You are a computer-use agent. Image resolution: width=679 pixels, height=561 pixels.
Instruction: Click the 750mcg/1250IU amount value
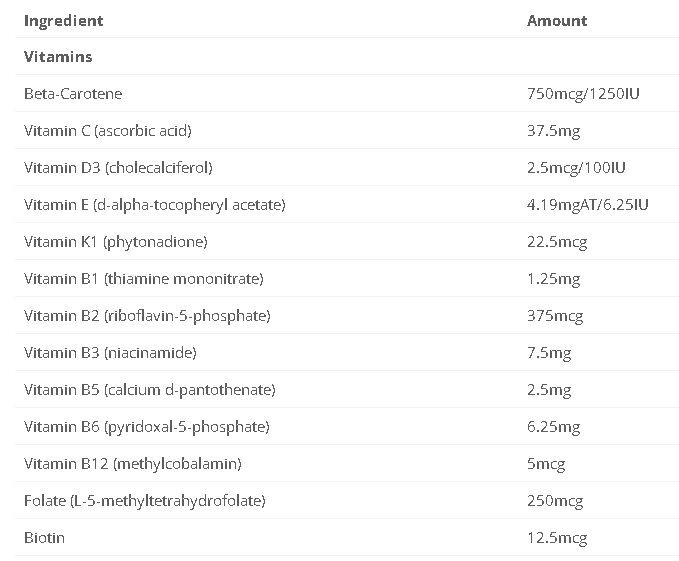pyautogui.click(x=583, y=94)
